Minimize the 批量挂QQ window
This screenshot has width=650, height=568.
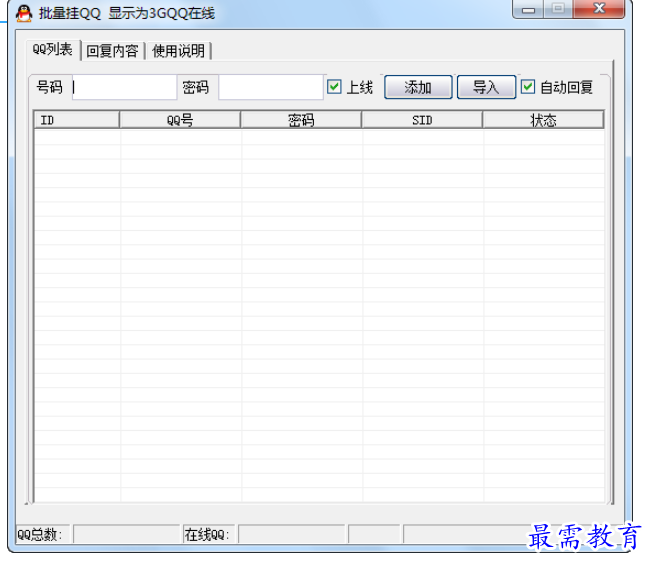click(528, 9)
